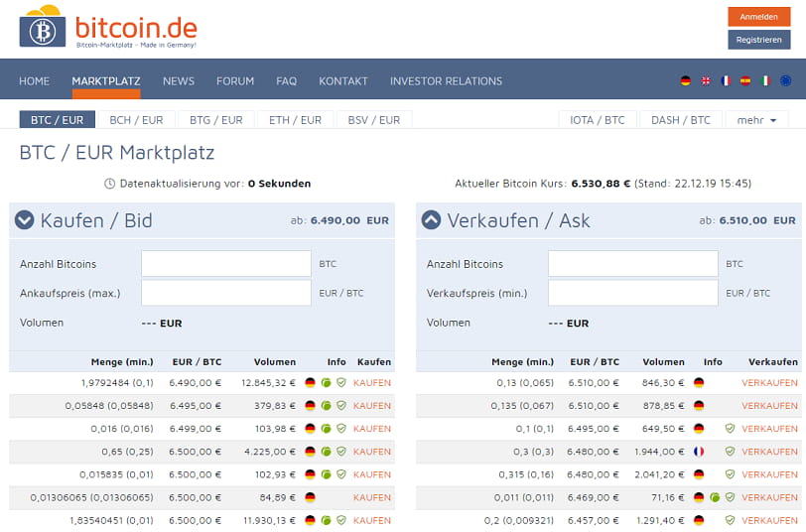The image size is (806, 532).
Task: Switch language to English UK flag
Action: [706, 80]
